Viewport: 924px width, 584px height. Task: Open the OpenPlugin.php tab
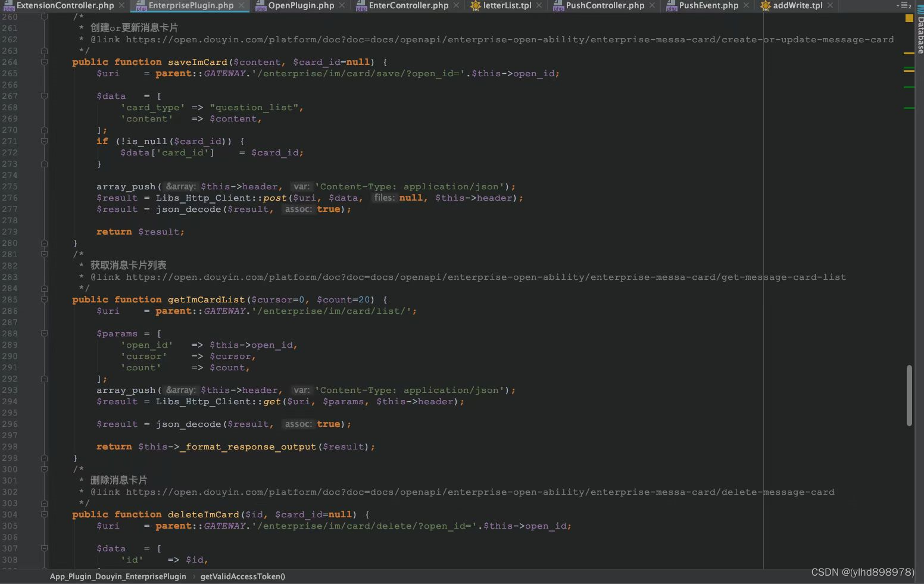(301, 5)
